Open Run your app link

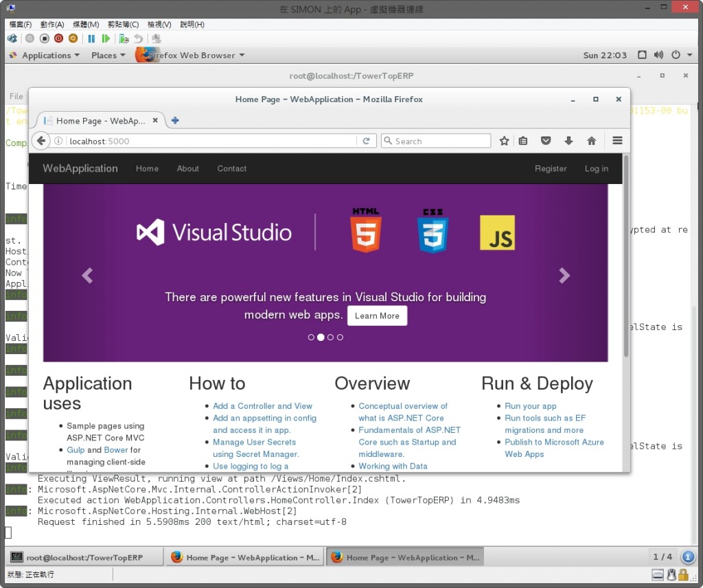coord(531,405)
